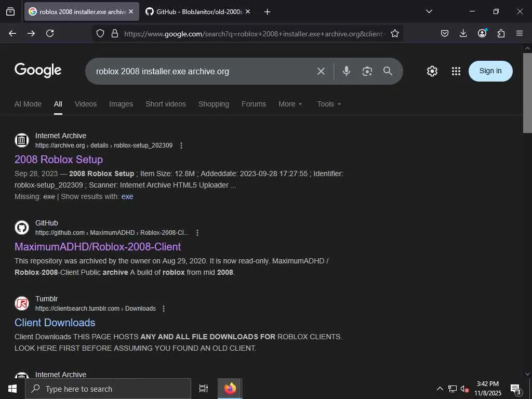The width and height of the screenshot is (532, 399).
Task: Open Google Lens image search
Action: [x=367, y=71]
